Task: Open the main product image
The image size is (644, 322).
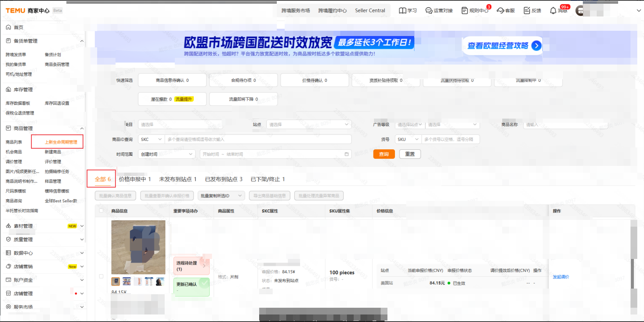Action: 138,247
